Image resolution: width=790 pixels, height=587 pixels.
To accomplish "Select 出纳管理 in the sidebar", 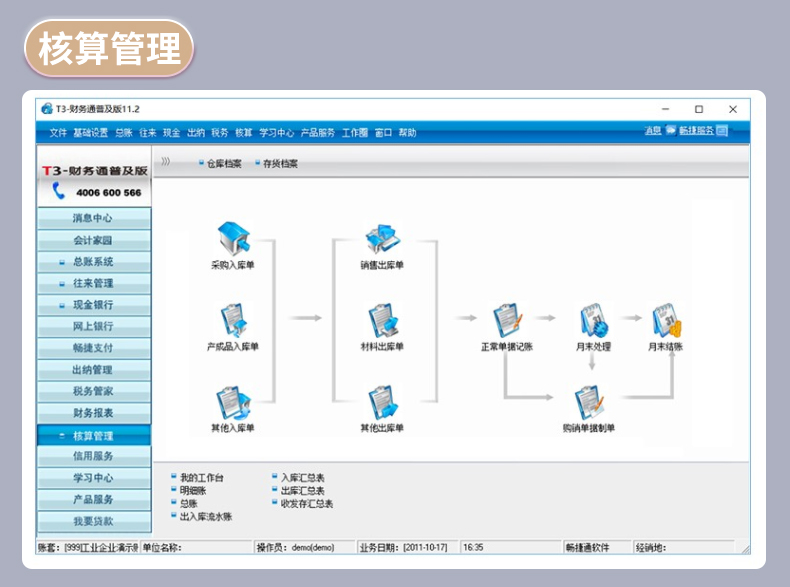I will pyautogui.click(x=94, y=370).
